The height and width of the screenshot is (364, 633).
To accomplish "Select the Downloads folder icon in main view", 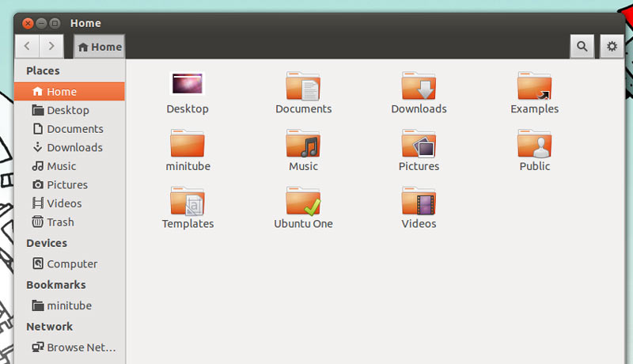I will coord(419,87).
